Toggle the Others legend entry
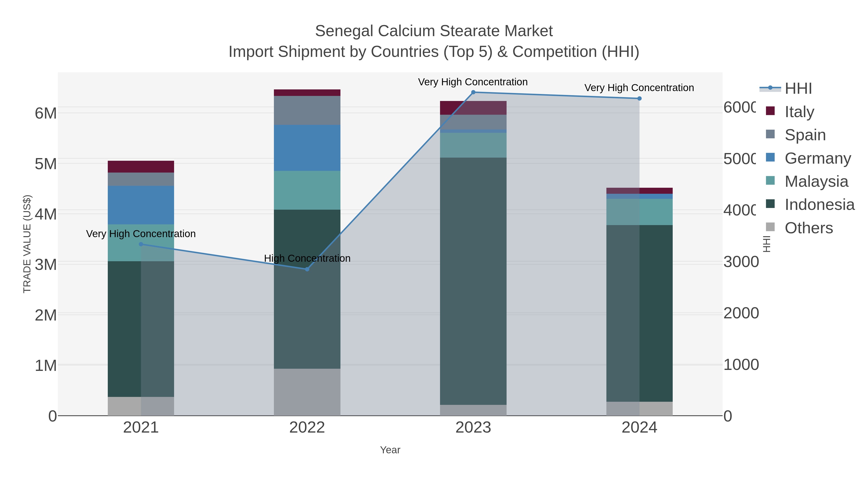Screen dimensions: 868x488 [x=799, y=228]
